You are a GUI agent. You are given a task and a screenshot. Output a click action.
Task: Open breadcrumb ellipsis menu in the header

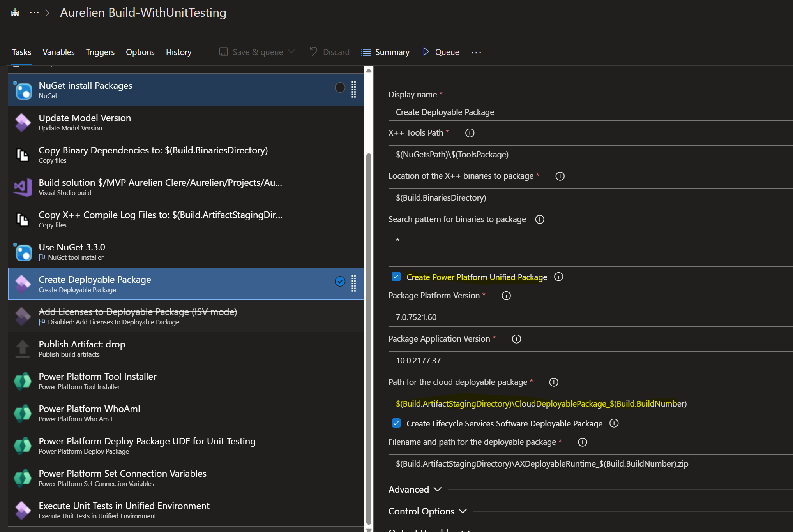click(34, 12)
